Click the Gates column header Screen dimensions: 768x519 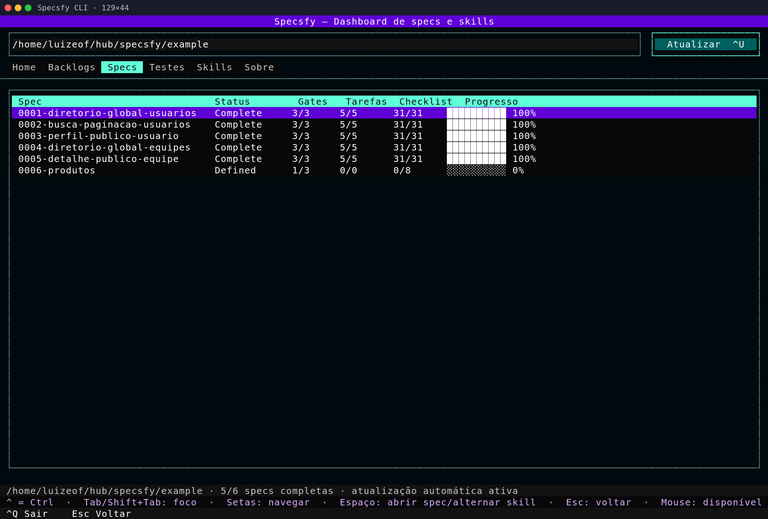coord(312,101)
